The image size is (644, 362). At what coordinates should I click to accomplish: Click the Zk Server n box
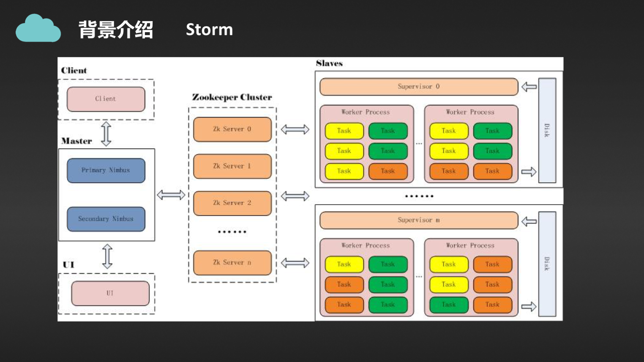click(x=232, y=263)
